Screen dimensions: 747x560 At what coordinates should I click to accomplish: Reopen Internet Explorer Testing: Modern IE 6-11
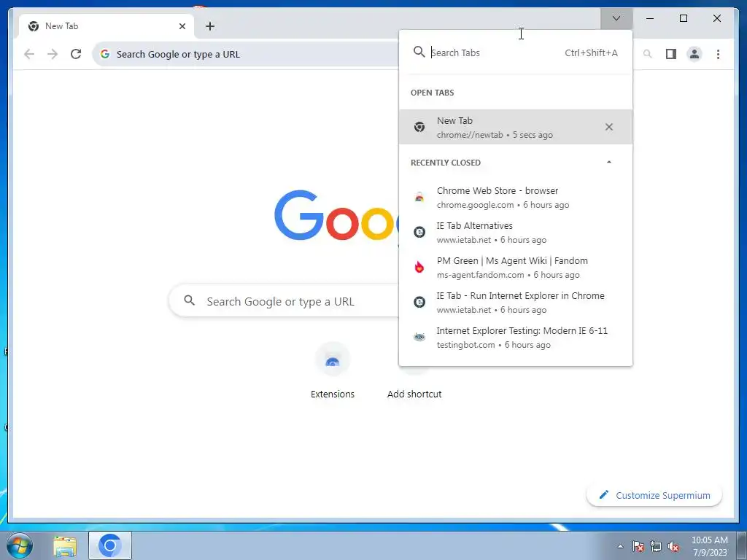pos(516,337)
